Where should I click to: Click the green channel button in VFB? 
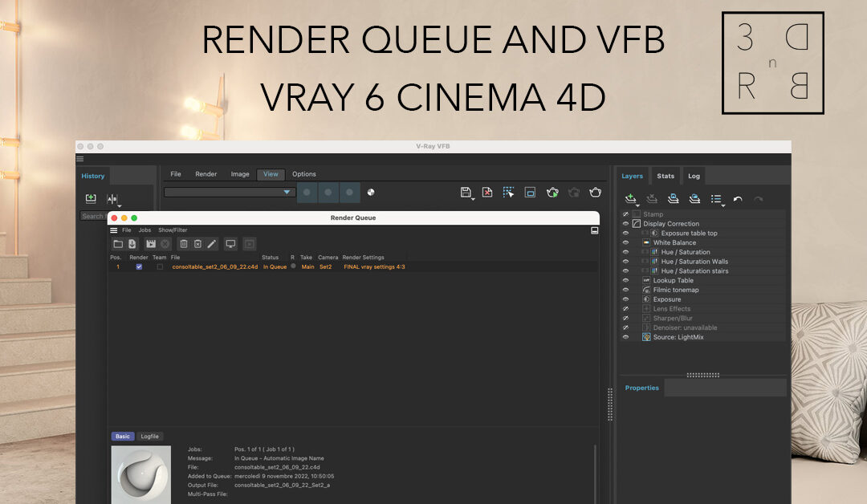coord(328,193)
